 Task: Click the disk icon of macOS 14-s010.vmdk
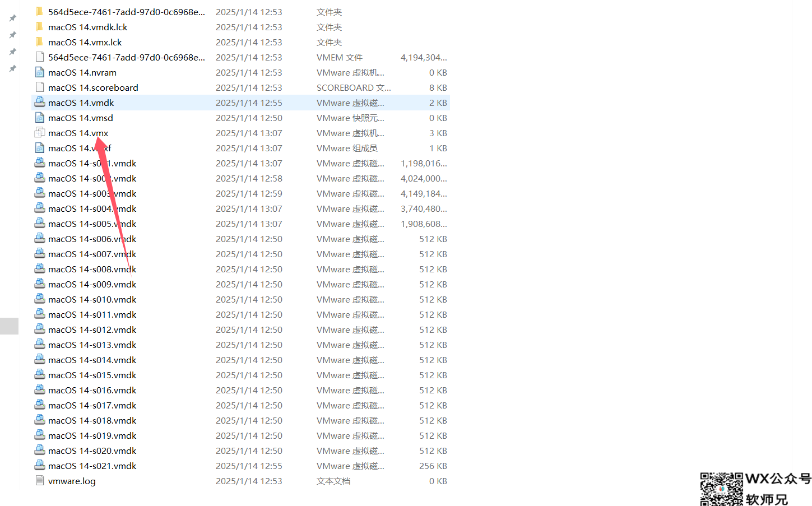coord(39,299)
